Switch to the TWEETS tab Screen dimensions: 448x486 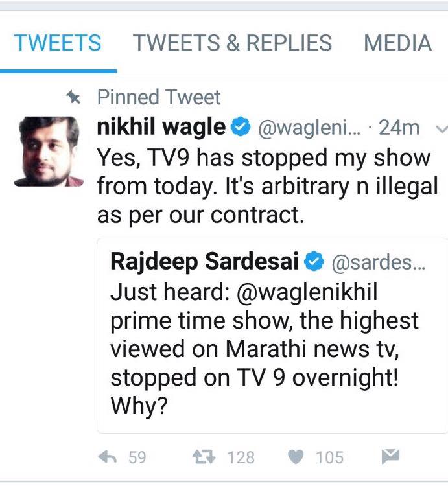point(58,43)
